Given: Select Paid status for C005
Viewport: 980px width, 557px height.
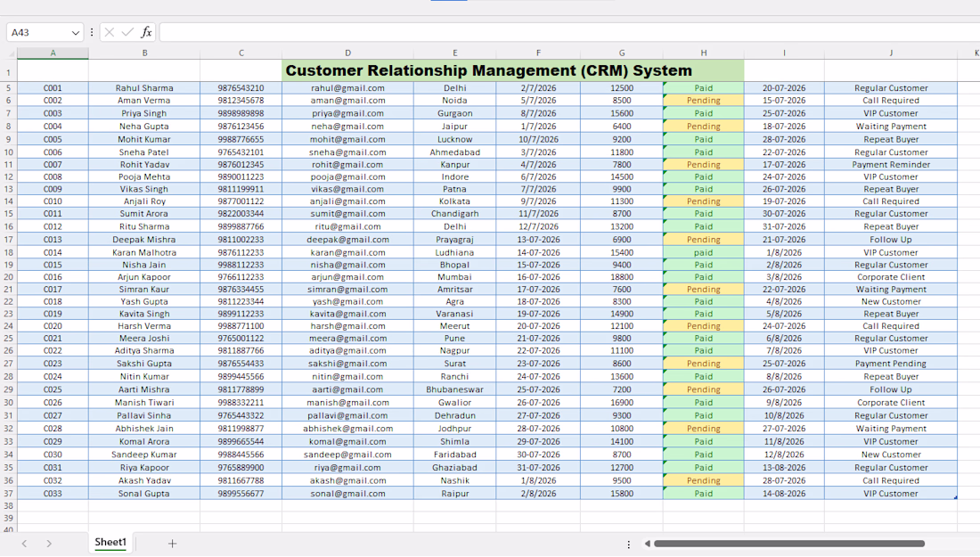Looking at the screenshot, I should click(703, 139).
